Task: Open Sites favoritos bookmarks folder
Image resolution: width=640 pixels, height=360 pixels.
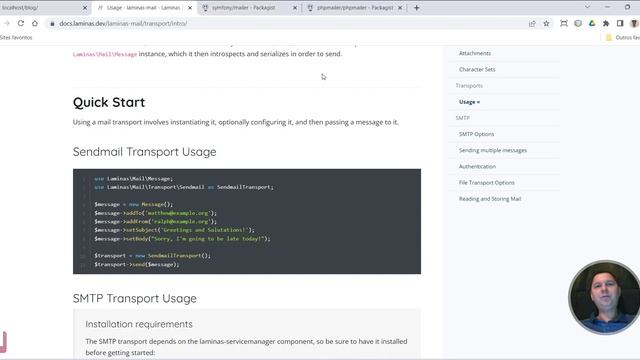Action: [16, 38]
